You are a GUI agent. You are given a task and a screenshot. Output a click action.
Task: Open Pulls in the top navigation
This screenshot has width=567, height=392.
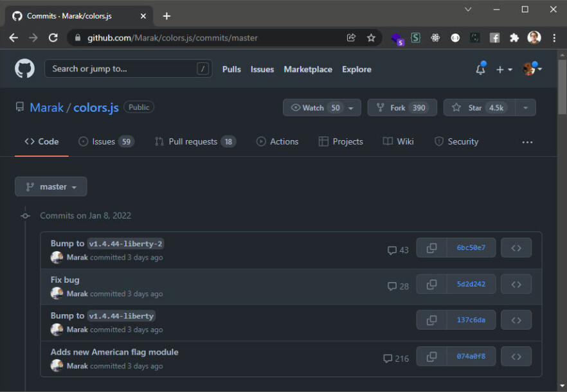click(231, 69)
